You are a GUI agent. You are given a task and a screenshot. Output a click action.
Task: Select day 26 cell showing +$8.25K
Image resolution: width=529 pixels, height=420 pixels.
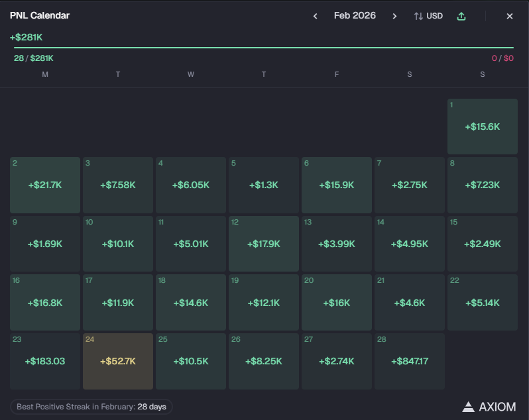click(263, 361)
